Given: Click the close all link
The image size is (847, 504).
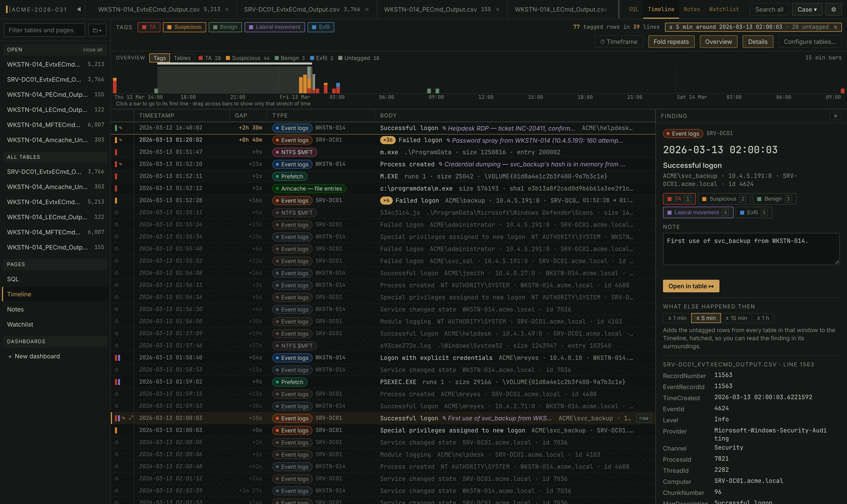Looking at the screenshot, I should click(93, 50).
